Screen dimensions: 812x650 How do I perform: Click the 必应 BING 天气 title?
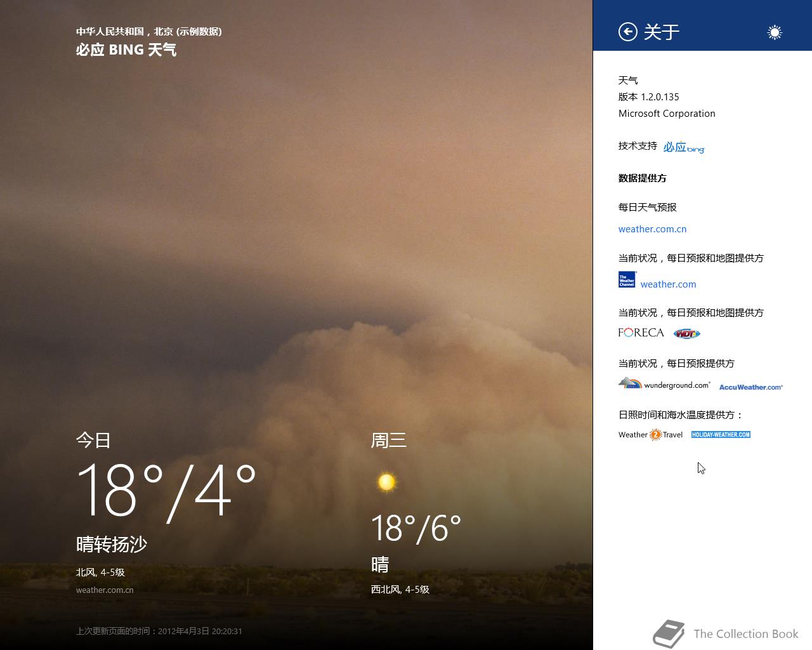pyautogui.click(x=126, y=50)
